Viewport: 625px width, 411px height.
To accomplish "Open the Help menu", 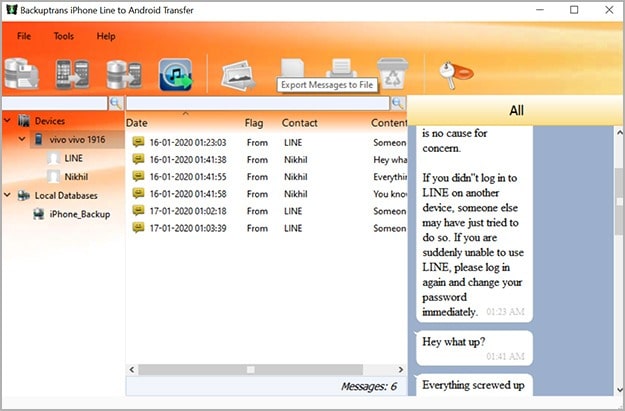I will [106, 36].
